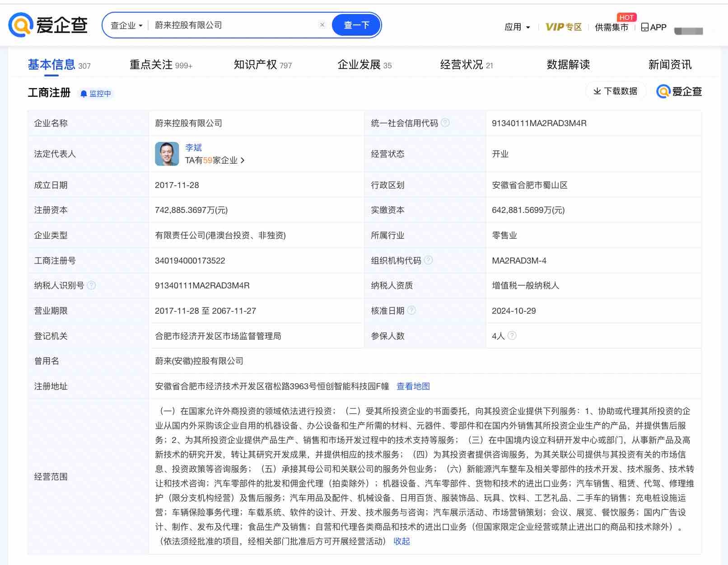Click the 企业类型 value 有限责任公司(港澳台投资、非独资)
728x565 pixels.
(220, 235)
